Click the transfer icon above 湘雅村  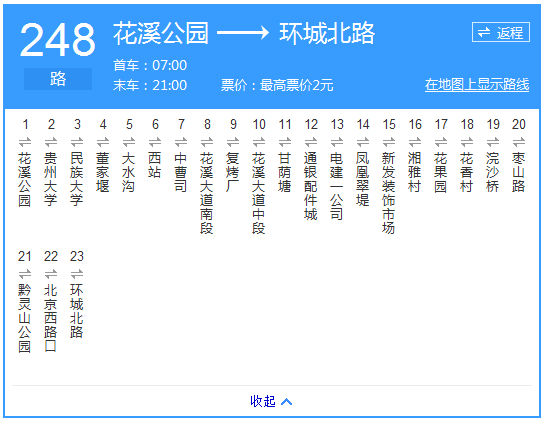415,142
